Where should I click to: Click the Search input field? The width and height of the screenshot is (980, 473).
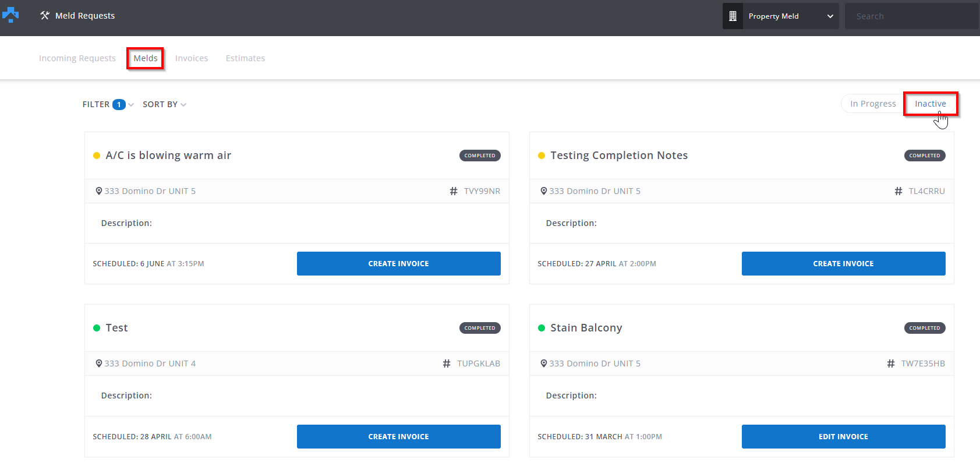[x=911, y=16]
